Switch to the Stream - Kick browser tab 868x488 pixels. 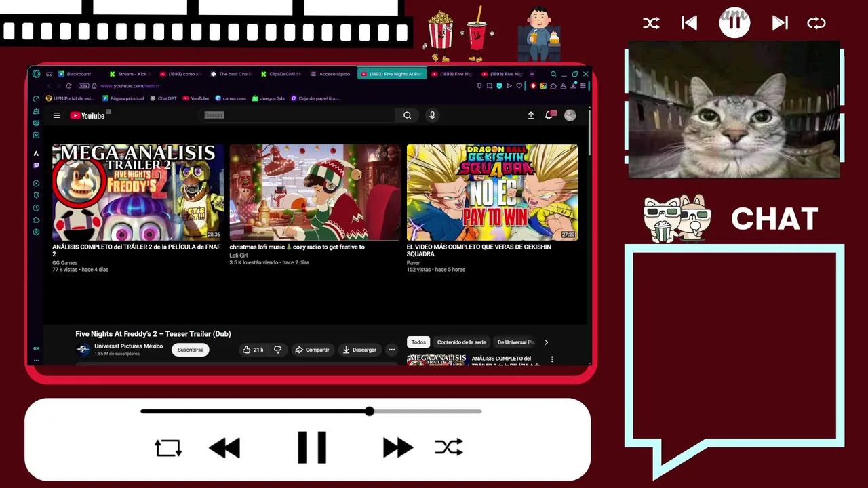pos(130,74)
